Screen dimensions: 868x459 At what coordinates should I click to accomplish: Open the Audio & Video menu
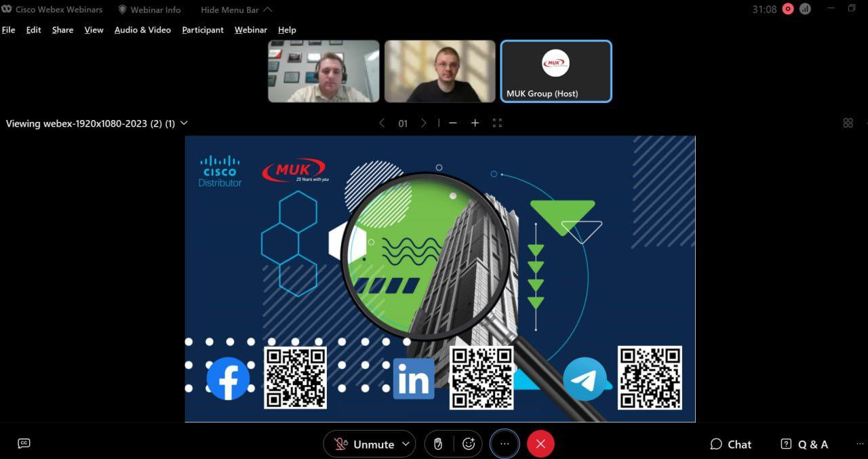click(x=142, y=30)
